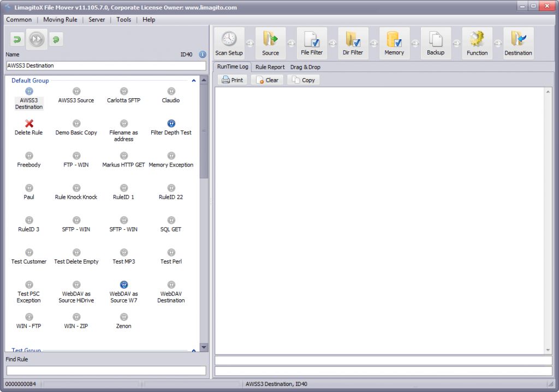Click the info icon next to ID40
Image resolution: width=559 pixels, height=392 pixels.
tap(202, 55)
